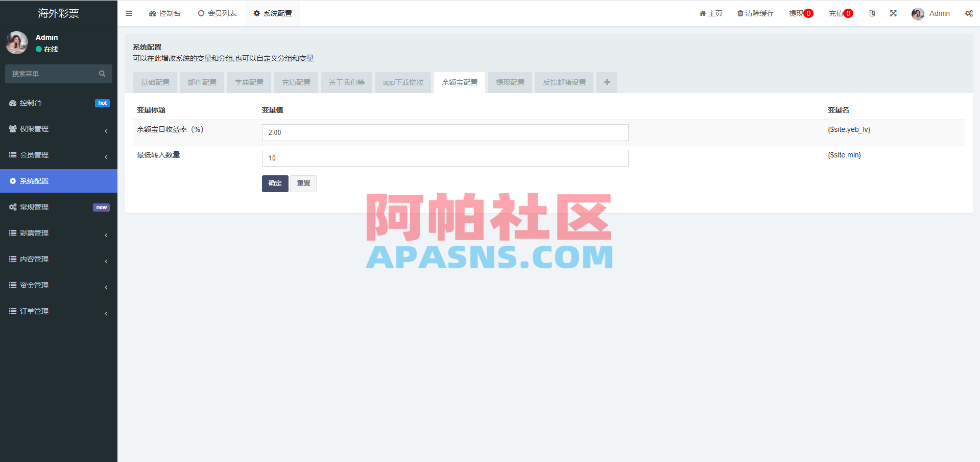Switch to the 提现配置 tab

pos(509,82)
